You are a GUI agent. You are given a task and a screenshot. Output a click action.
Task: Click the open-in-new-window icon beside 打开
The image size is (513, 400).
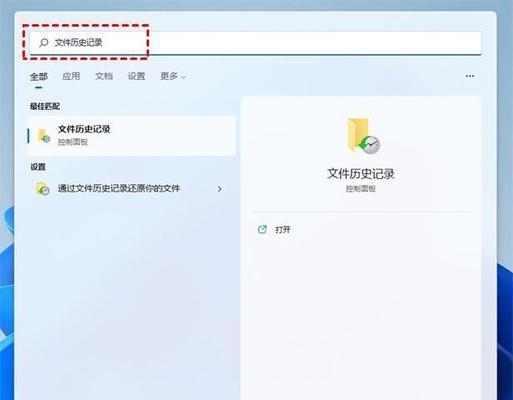262,229
